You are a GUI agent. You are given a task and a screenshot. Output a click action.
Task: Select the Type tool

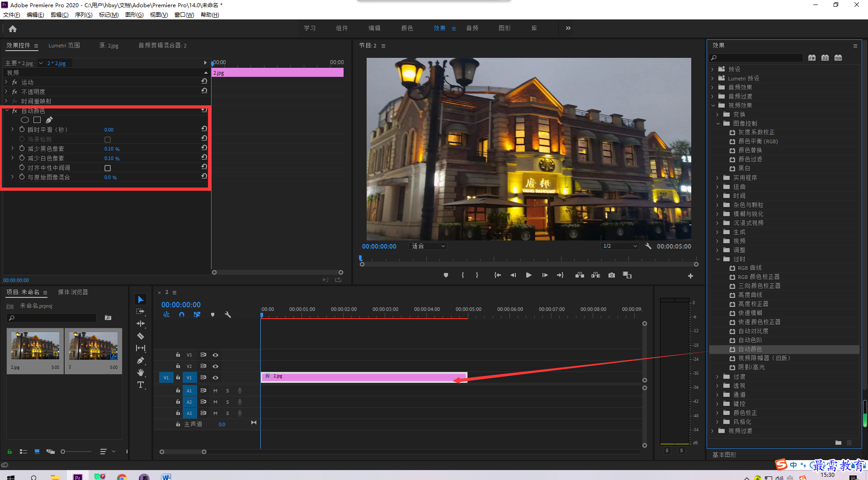[141, 385]
